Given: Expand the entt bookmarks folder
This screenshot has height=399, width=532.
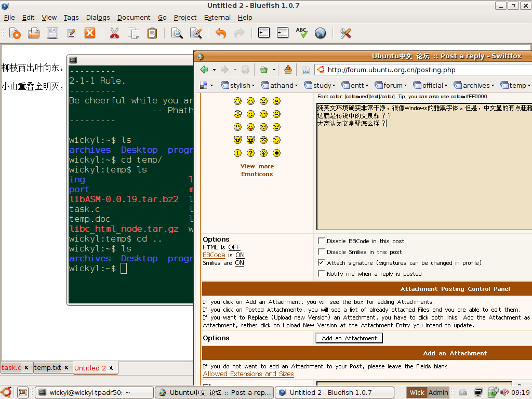Looking at the screenshot, I should pyautogui.click(x=355, y=85).
